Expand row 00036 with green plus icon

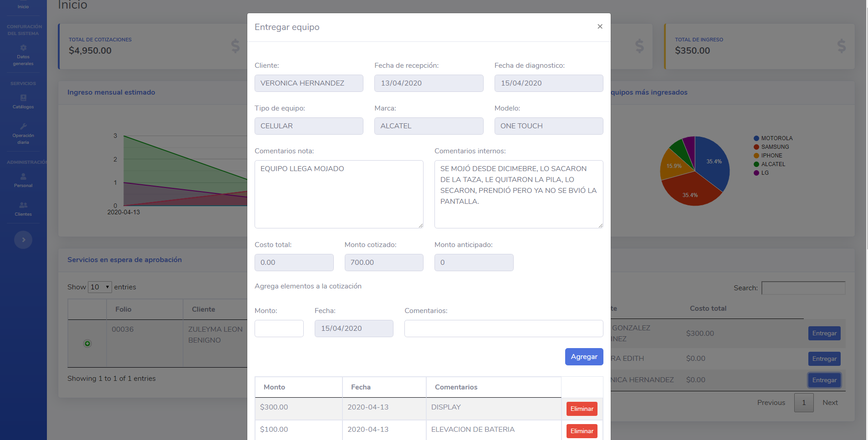[x=87, y=344]
